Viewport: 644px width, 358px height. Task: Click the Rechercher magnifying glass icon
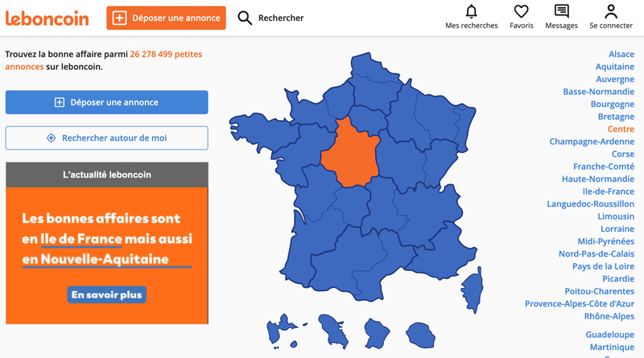(245, 18)
